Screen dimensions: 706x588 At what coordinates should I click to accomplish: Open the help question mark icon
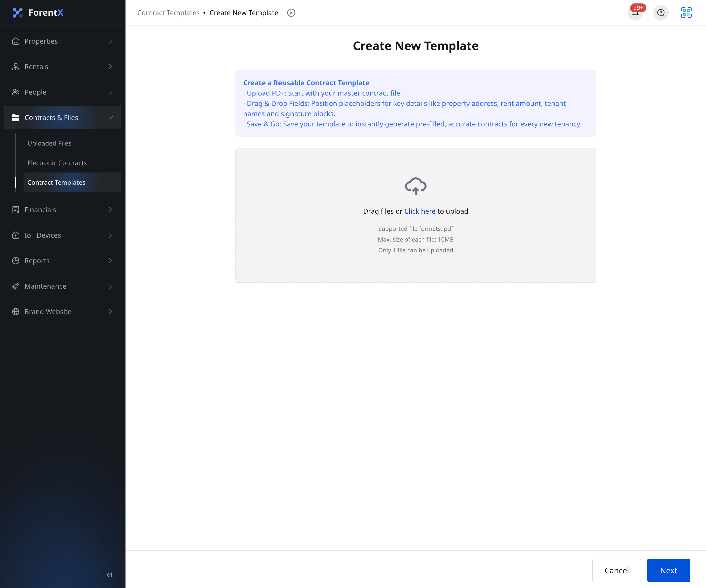[661, 13]
